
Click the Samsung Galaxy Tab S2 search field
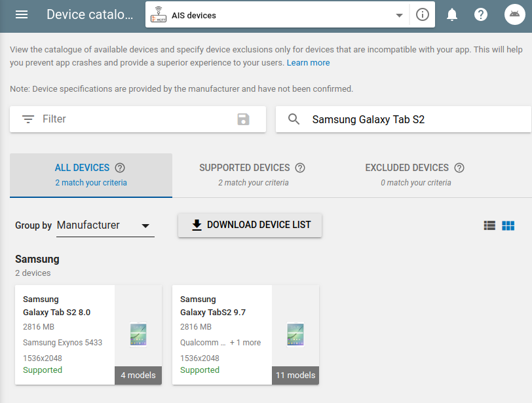[403, 119]
